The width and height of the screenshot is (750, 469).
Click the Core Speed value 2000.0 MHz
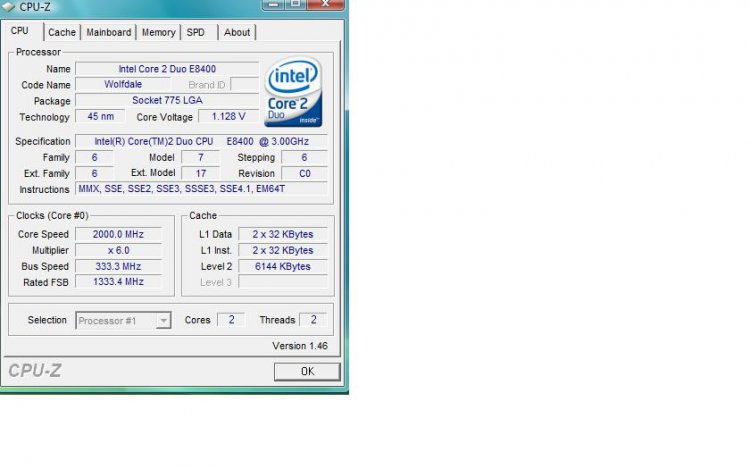coord(118,234)
